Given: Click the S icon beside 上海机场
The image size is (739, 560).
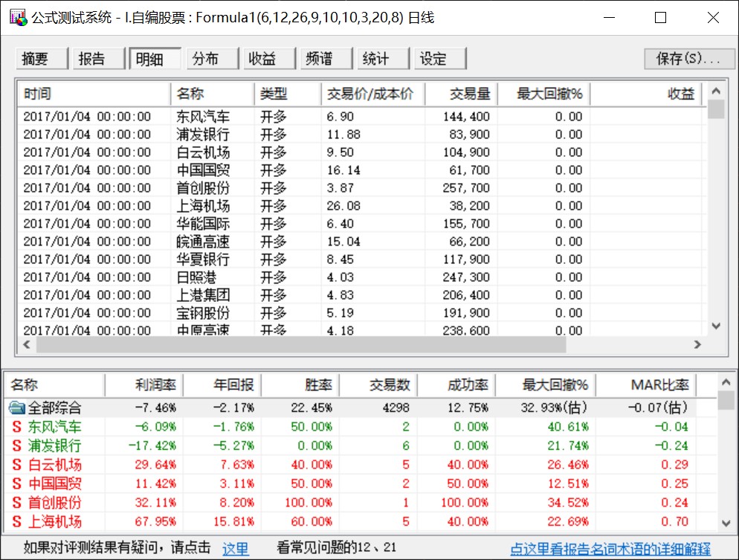Looking at the screenshot, I should (17, 521).
